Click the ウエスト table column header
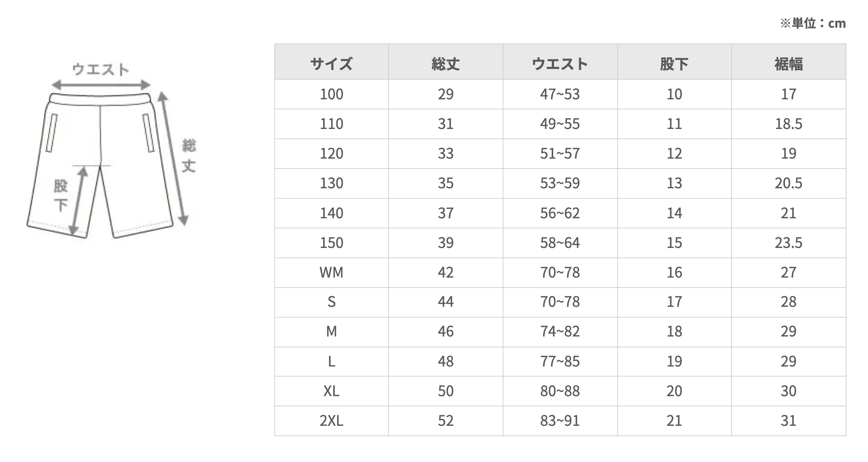Viewport: 868px width, 462px height. pos(560,64)
